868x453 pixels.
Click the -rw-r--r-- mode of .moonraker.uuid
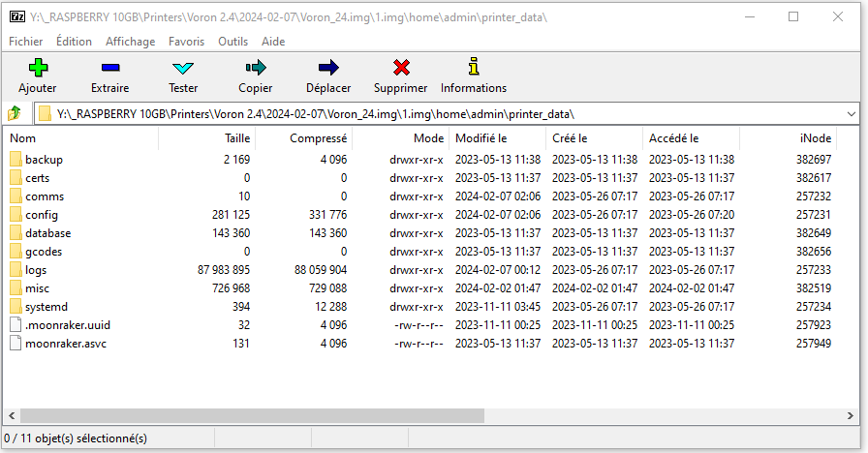[419, 325]
